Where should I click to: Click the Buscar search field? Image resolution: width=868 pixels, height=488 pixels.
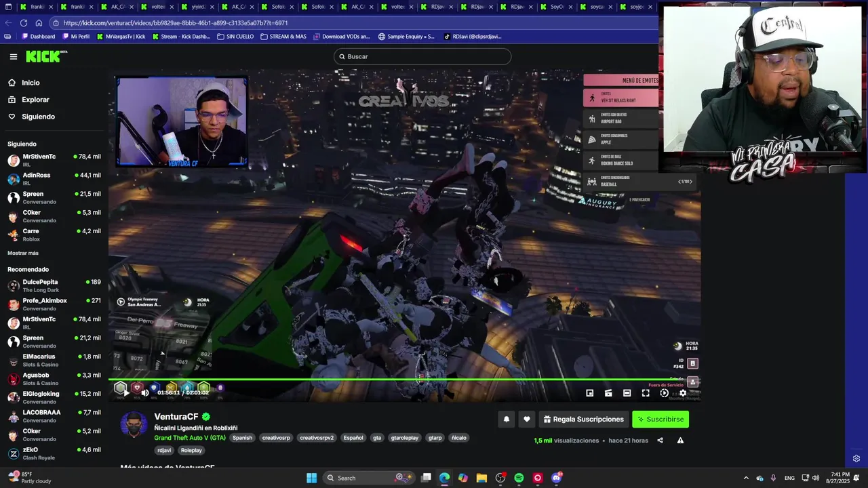[x=422, y=57]
